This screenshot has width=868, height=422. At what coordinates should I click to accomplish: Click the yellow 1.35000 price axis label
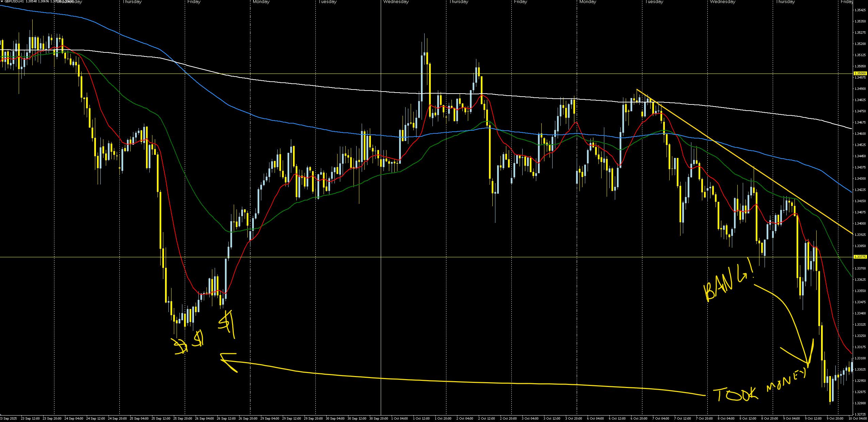point(860,74)
